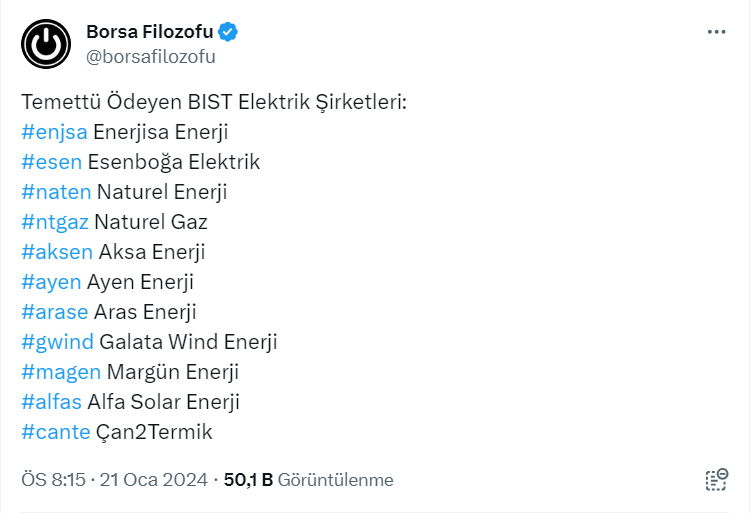The width and height of the screenshot is (752, 513).
Task: Click the #ayen hashtag
Action: [50, 282]
